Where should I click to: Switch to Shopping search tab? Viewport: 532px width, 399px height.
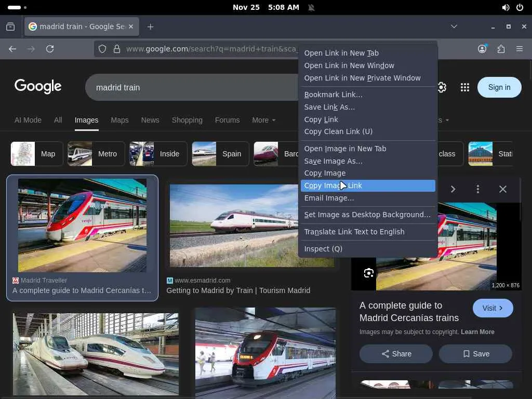187,120
